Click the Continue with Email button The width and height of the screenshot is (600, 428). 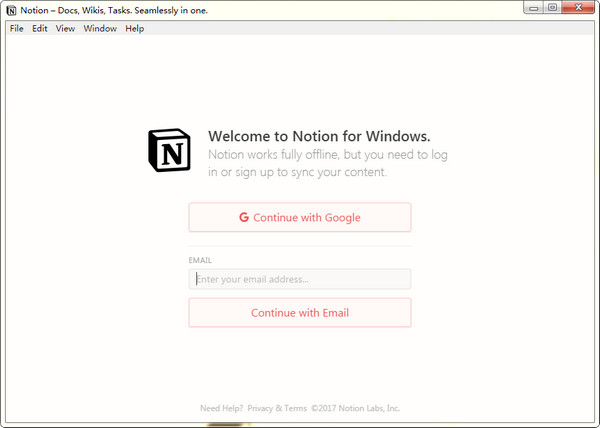(300, 313)
